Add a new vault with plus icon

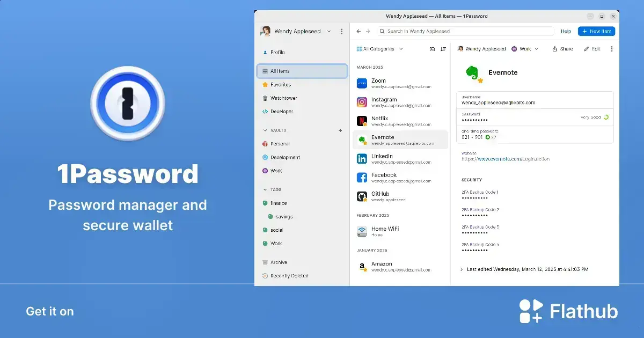340,130
